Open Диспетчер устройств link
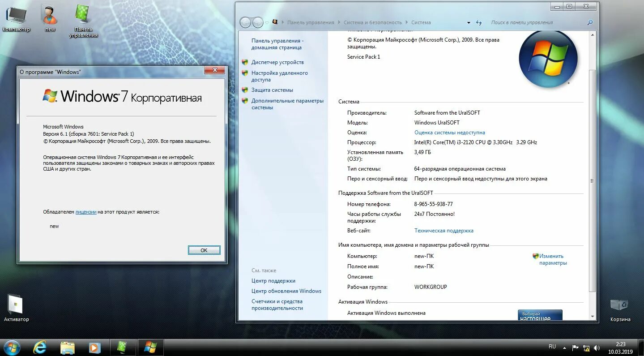The width and height of the screenshot is (644, 356). (x=277, y=62)
